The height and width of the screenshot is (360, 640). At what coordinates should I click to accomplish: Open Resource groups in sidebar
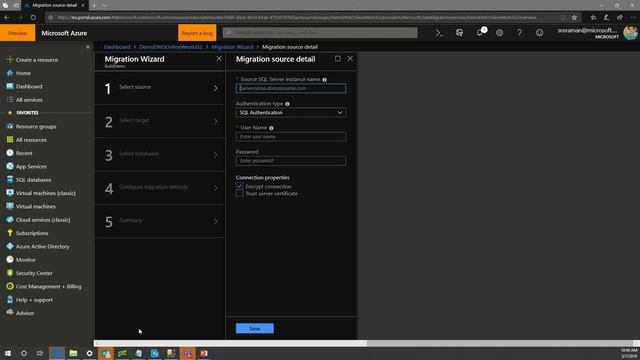(36, 127)
